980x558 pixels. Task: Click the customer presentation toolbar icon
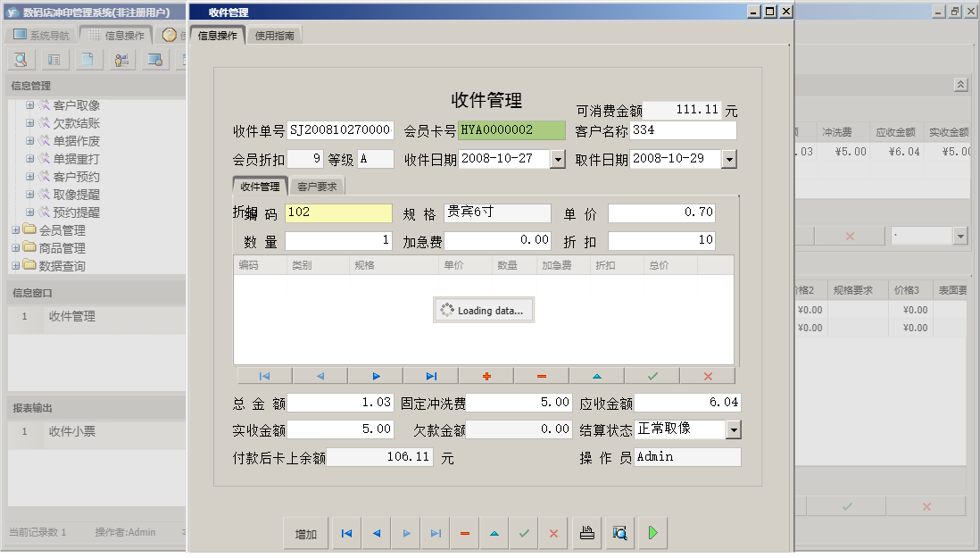pyautogui.click(x=122, y=58)
